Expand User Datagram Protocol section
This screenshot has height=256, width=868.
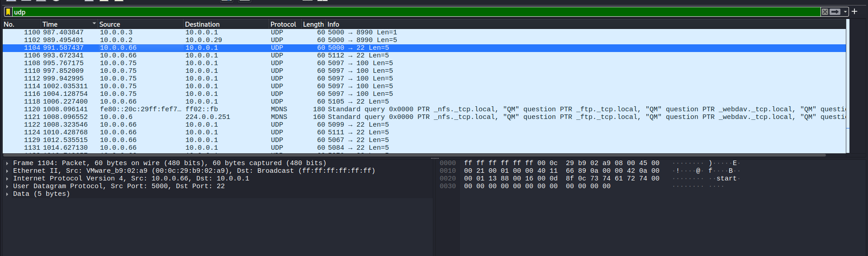pyautogui.click(x=7, y=186)
